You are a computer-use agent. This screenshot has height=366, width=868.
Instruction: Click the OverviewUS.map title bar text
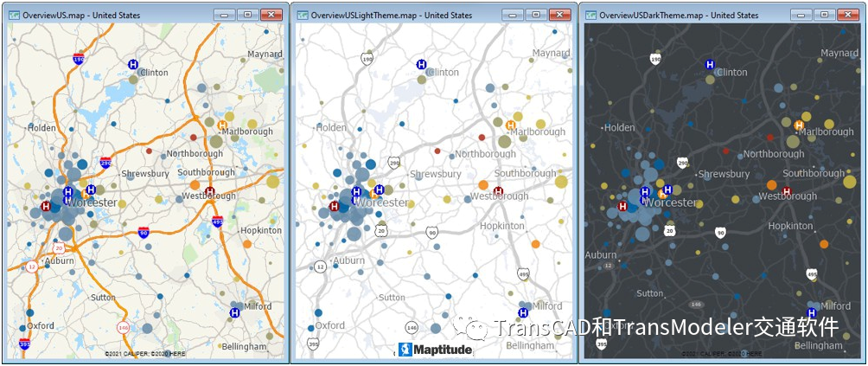pyautogui.click(x=81, y=16)
